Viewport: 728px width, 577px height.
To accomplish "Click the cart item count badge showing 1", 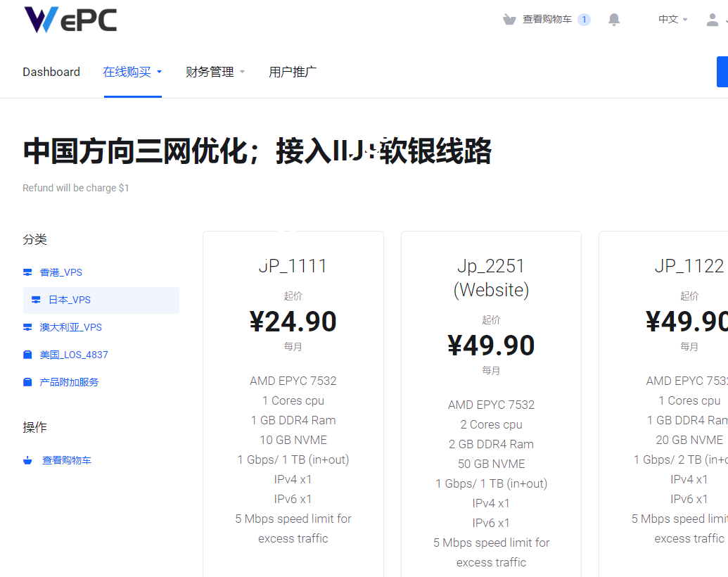I will pyautogui.click(x=583, y=19).
